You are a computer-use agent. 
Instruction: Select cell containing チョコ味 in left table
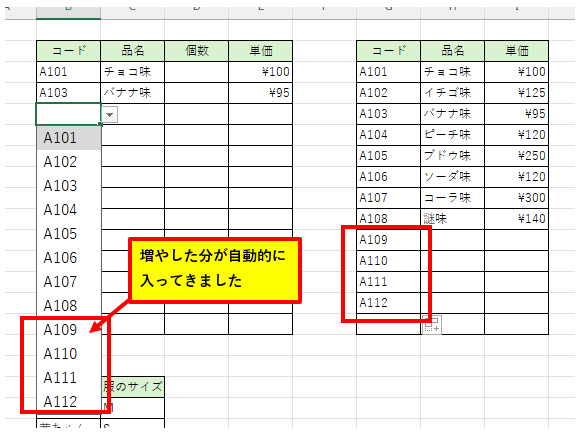tap(132, 72)
